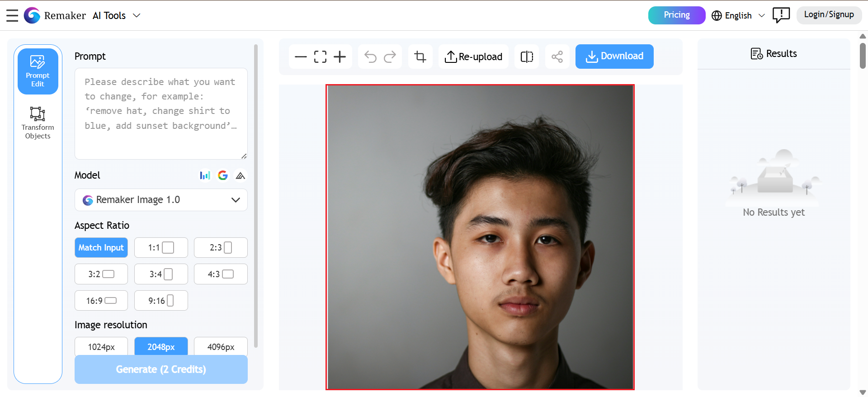Open the feedback chat icon
Image resolution: width=868 pixels, height=397 pixels.
(x=781, y=15)
